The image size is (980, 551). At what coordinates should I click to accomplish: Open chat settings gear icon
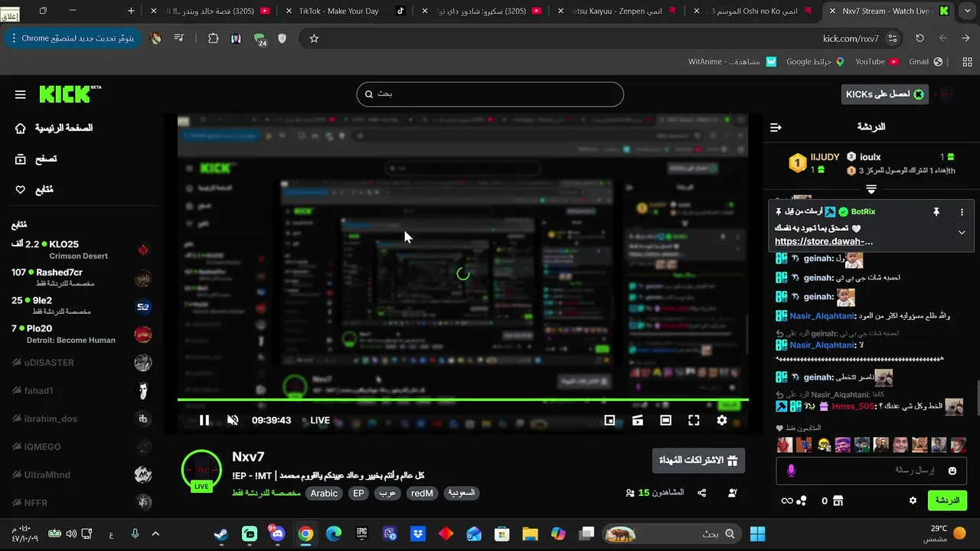coord(913,500)
